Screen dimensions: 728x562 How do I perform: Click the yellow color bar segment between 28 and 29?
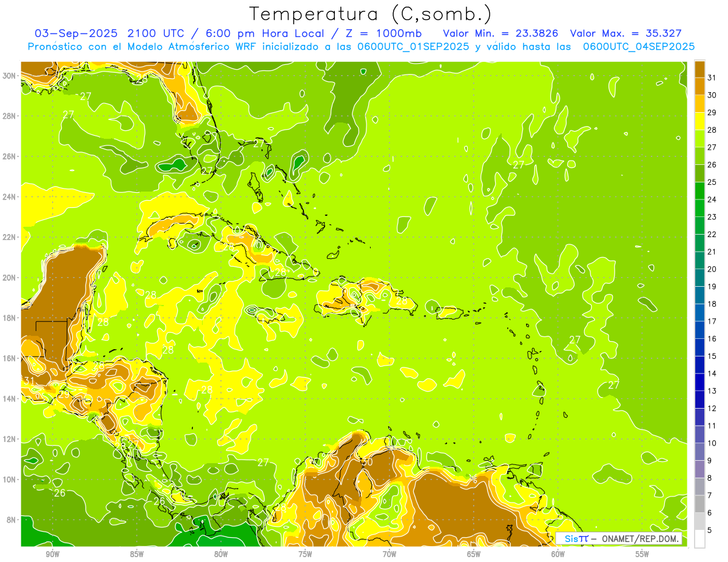click(700, 121)
